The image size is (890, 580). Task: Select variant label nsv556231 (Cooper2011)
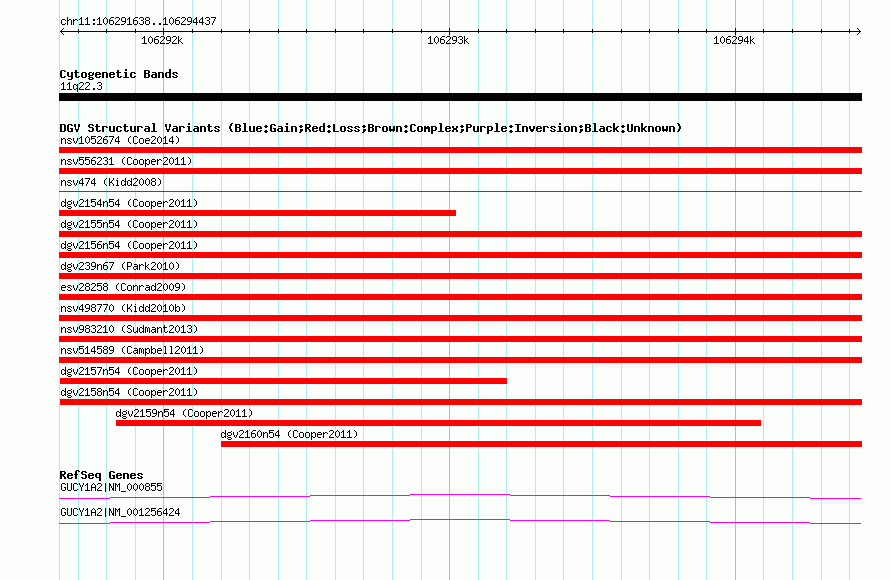click(126, 161)
